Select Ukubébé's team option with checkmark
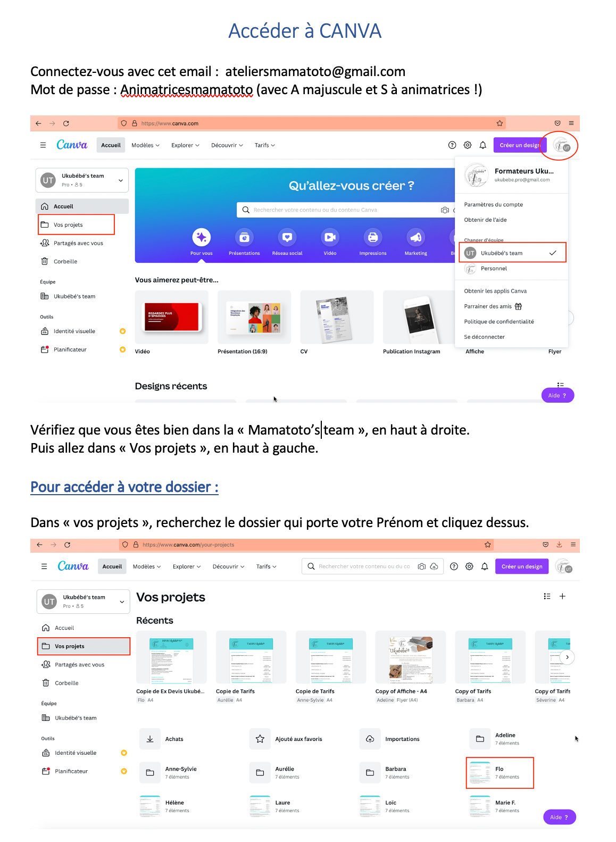Viewport: 616px width, 842px height. 512,253
